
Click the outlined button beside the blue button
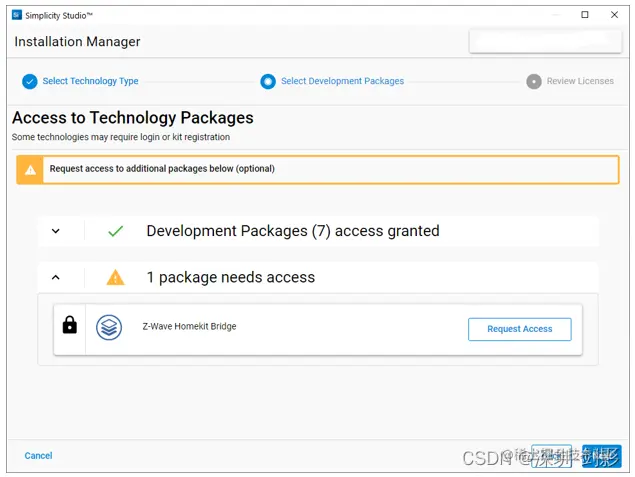[551, 456]
